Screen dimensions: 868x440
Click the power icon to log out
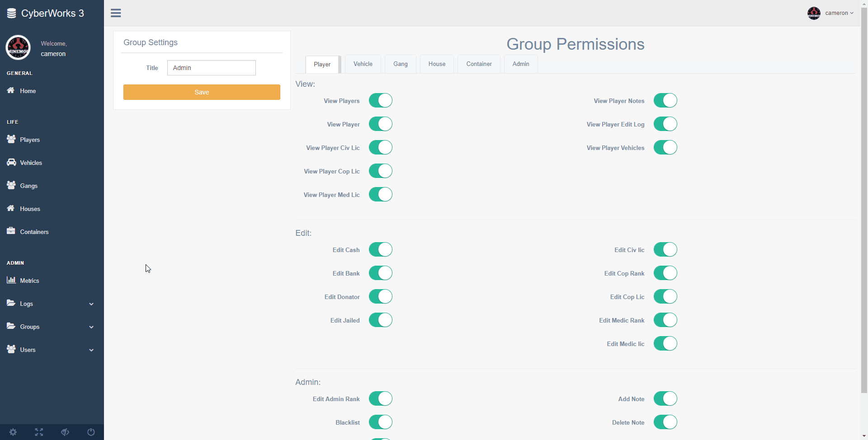click(x=90, y=432)
